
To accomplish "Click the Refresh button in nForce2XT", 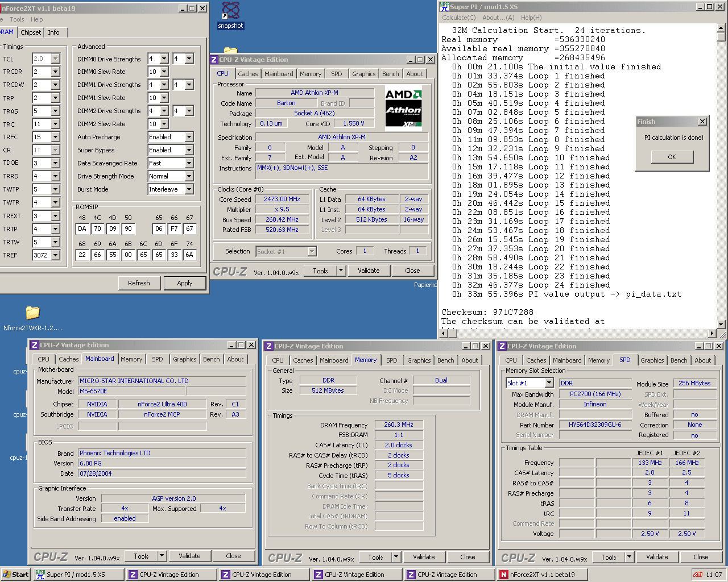I will tap(139, 283).
